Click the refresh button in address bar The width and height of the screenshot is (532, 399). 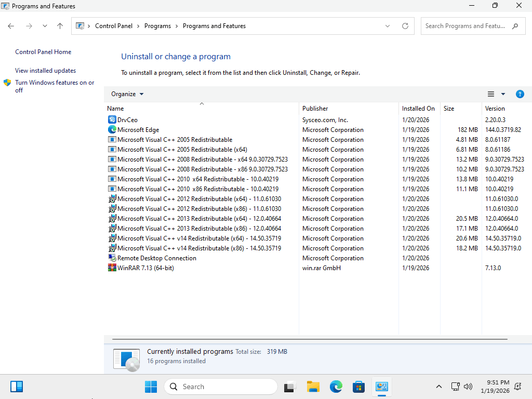tap(405, 26)
